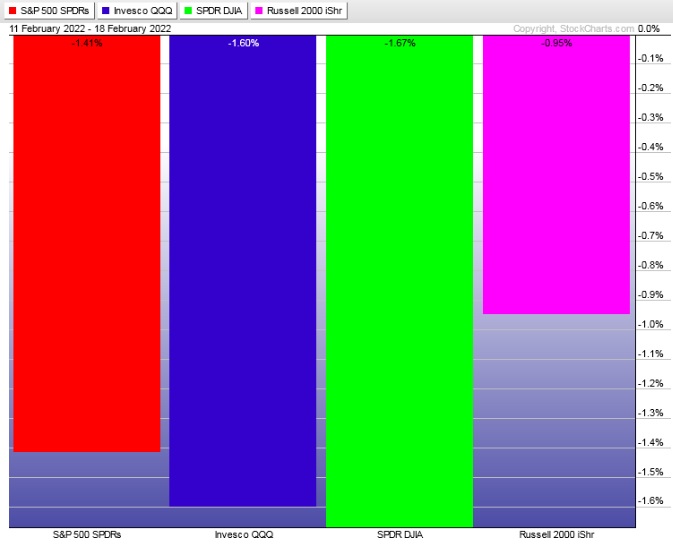This screenshot has height=554, width=673.
Task: Click the red S&P 500 SPDRs legend swatch
Action: click(12, 11)
